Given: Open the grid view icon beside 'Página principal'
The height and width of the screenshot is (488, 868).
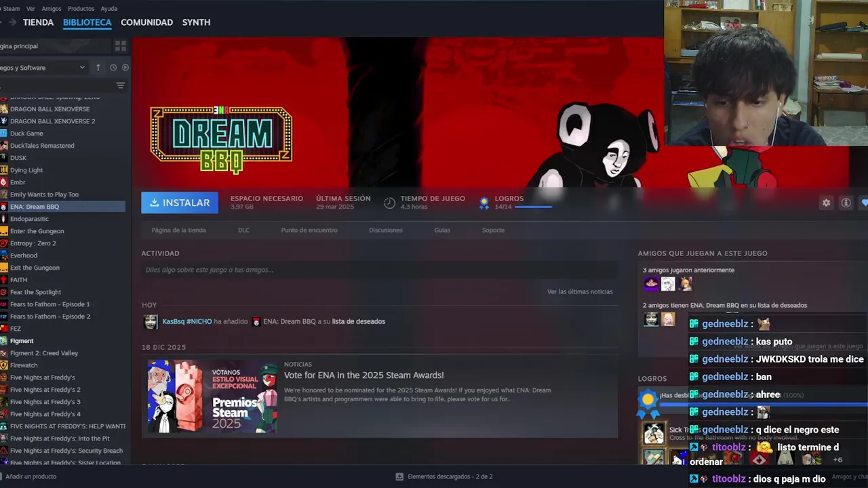Looking at the screenshot, I should [121, 46].
